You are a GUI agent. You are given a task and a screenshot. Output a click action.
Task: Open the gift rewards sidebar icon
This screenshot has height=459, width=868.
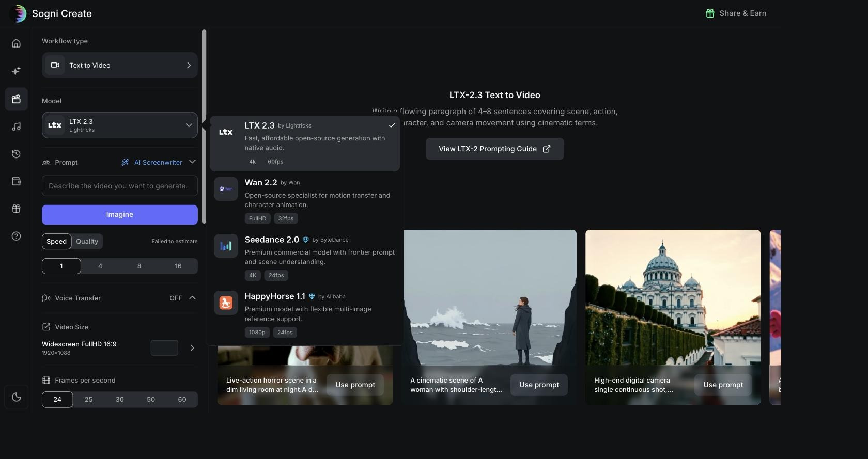pos(17,209)
